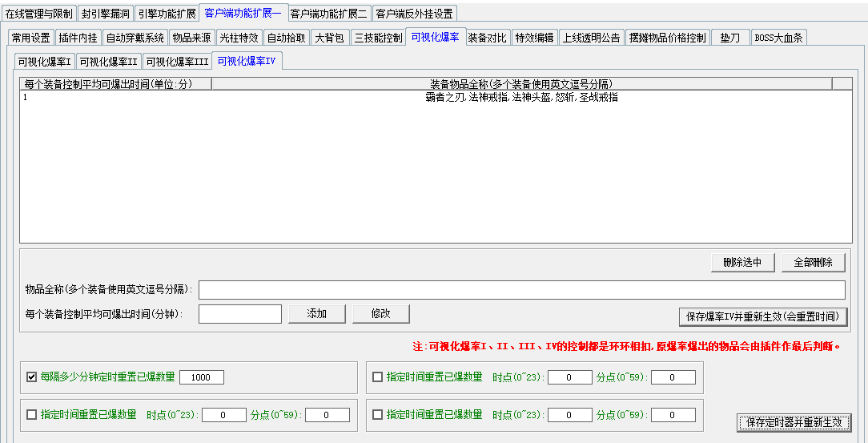Open the 引擎功能扩展 tab

pyautogui.click(x=167, y=14)
